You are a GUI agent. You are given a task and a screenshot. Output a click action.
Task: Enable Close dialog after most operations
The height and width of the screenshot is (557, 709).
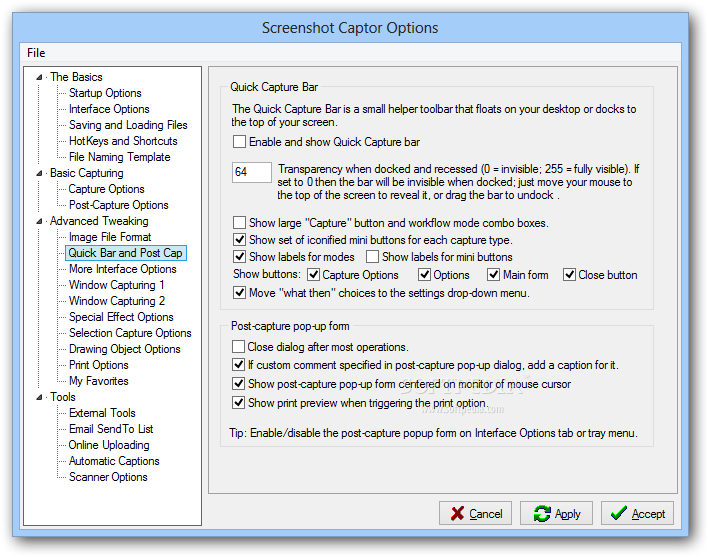coord(238,347)
